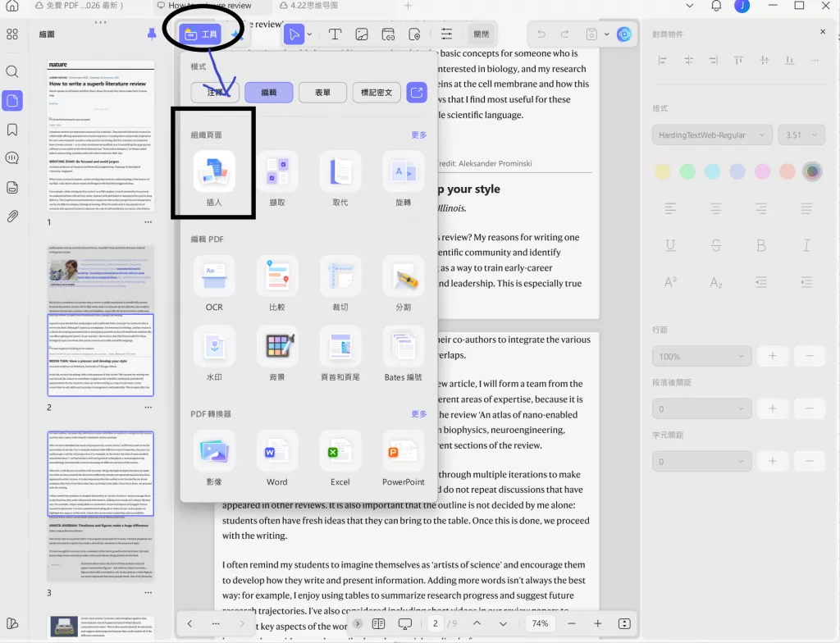Click 更多 beside 組織頁面

(x=418, y=135)
